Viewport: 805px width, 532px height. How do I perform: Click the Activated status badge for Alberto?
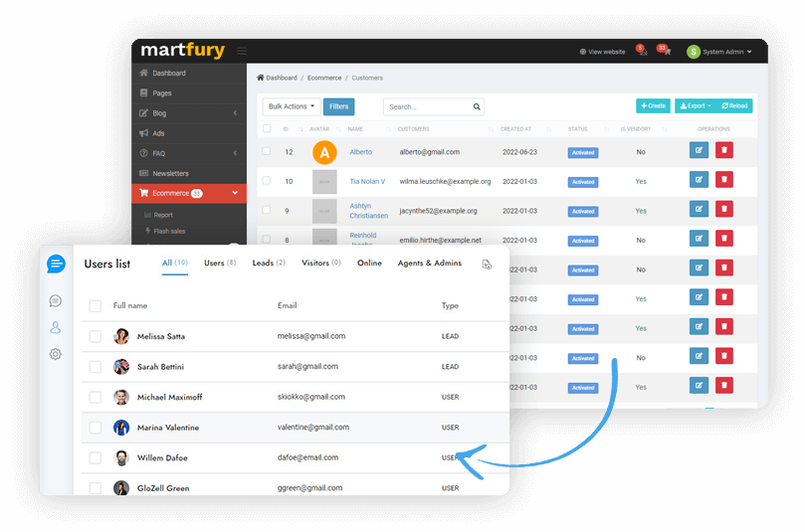point(583,153)
